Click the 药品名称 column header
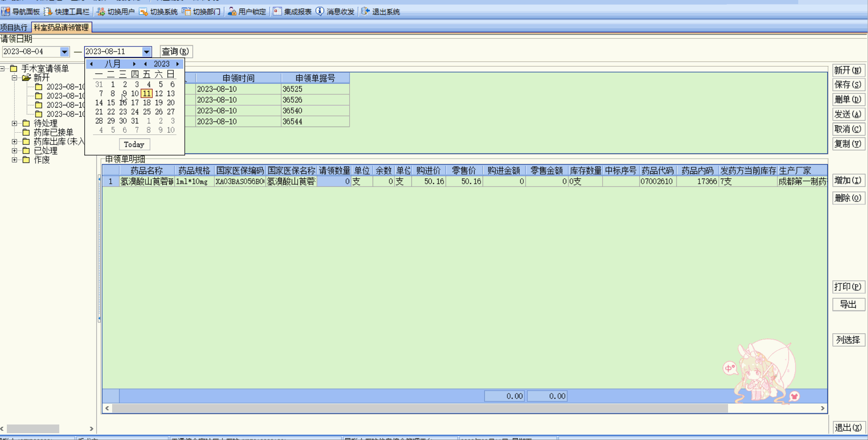 tap(146, 171)
